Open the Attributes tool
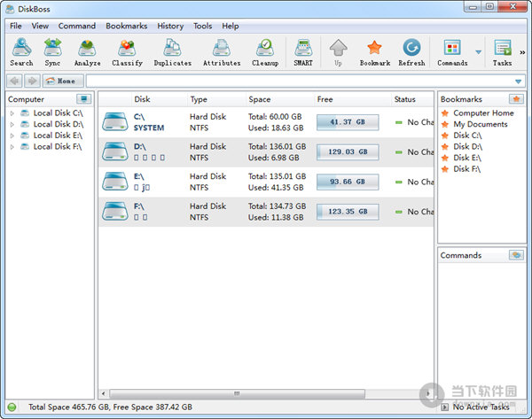 pos(222,52)
